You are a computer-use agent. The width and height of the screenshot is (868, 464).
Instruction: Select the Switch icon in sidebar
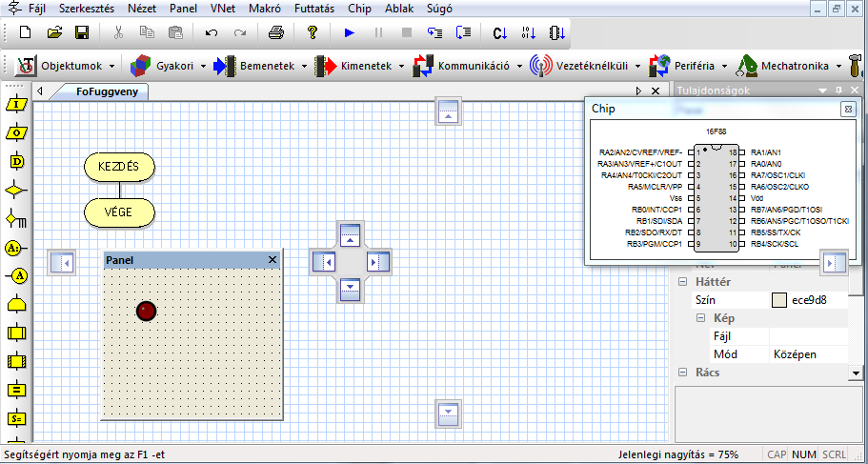pos(16,220)
